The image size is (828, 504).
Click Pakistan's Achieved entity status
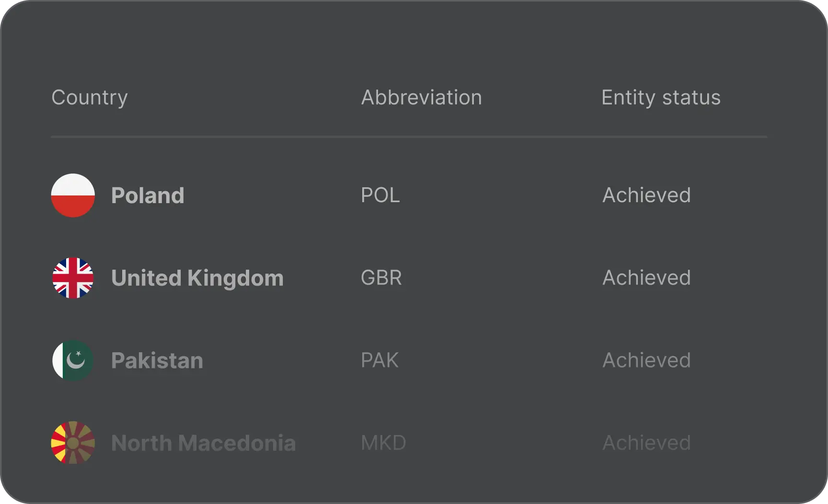646,360
